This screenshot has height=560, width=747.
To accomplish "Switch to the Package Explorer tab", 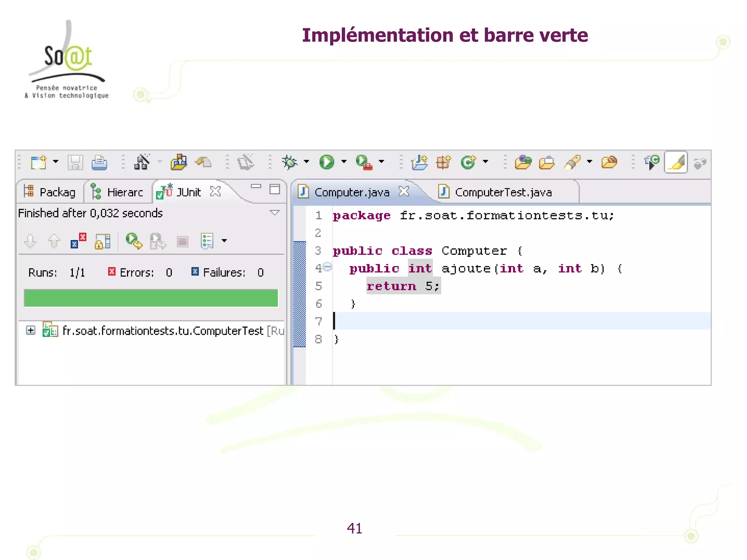I will (x=50, y=192).
